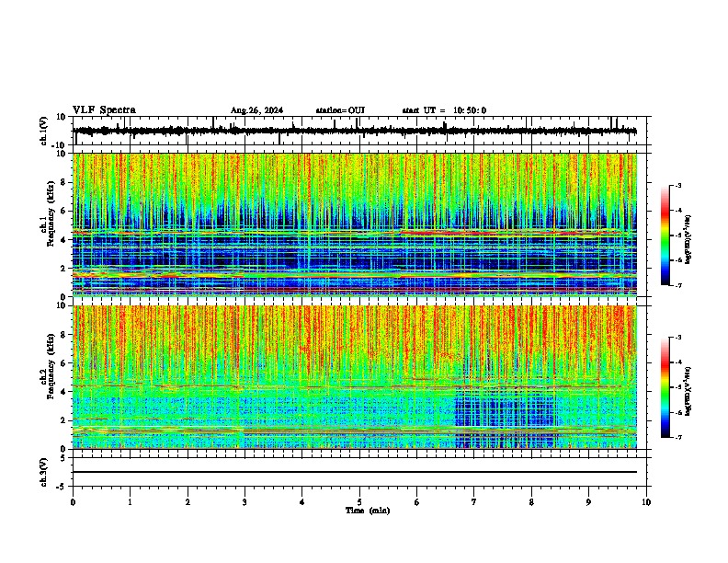Click time-axis tick label "3"
The width and height of the screenshot is (728, 563).
245,502
